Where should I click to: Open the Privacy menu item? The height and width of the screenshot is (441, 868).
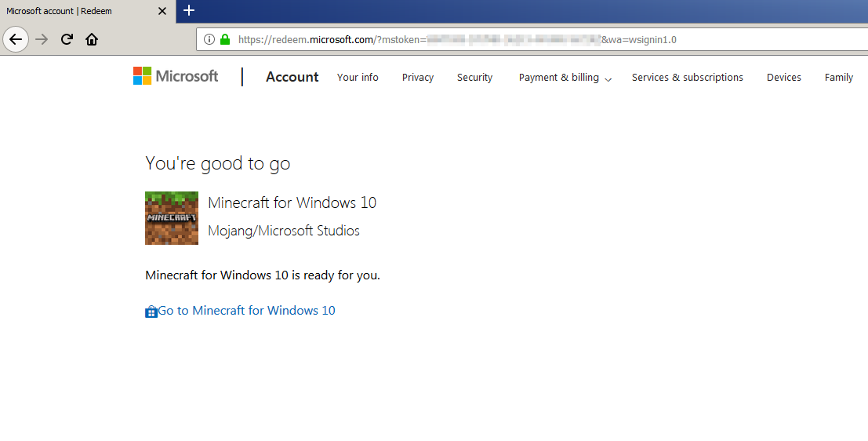tap(418, 78)
